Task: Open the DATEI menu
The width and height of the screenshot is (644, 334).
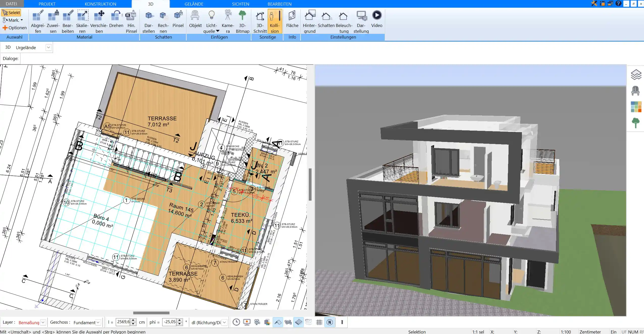Action: 11,4
